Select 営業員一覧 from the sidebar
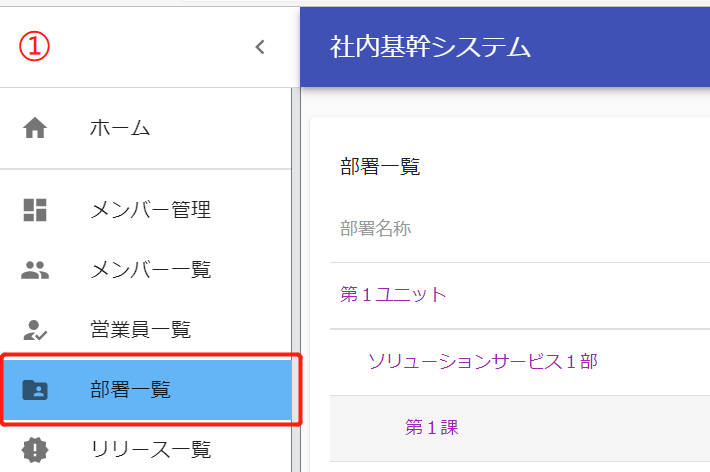 pos(140,329)
